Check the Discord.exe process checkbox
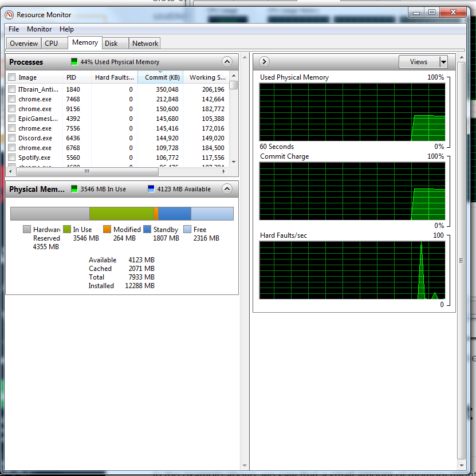476x476 pixels. tap(12, 138)
